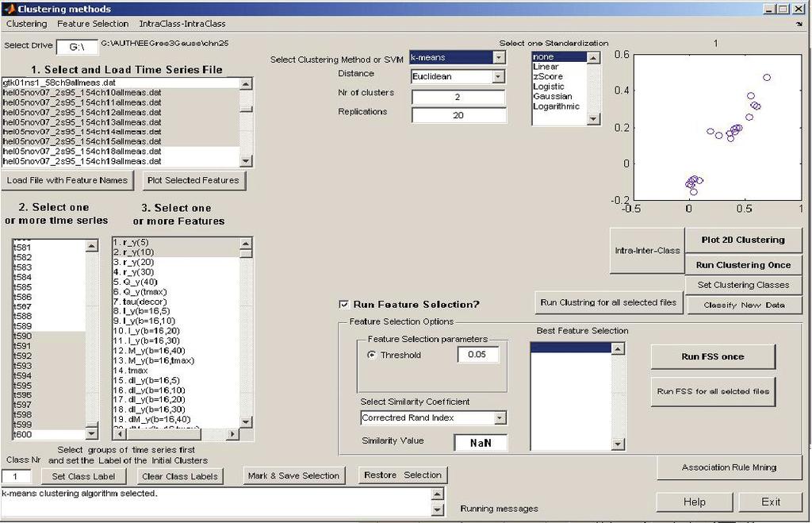Screen dimensions: 812x523
Task: Click the Exit button
Action: point(771,502)
